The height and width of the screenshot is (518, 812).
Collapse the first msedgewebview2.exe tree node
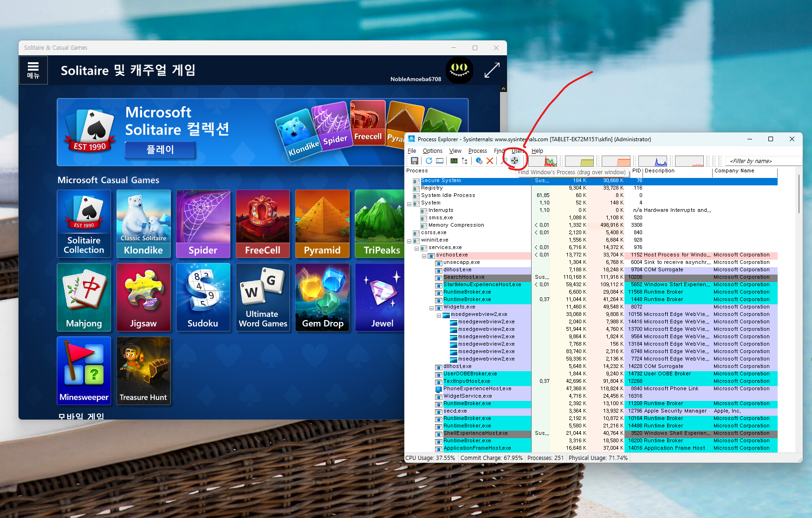point(439,315)
